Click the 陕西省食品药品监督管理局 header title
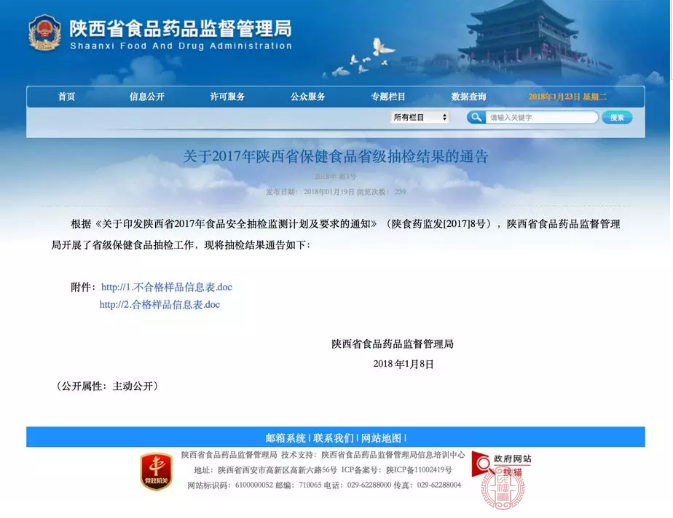The height and width of the screenshot is (518, 673). click(x=181, y=28)
